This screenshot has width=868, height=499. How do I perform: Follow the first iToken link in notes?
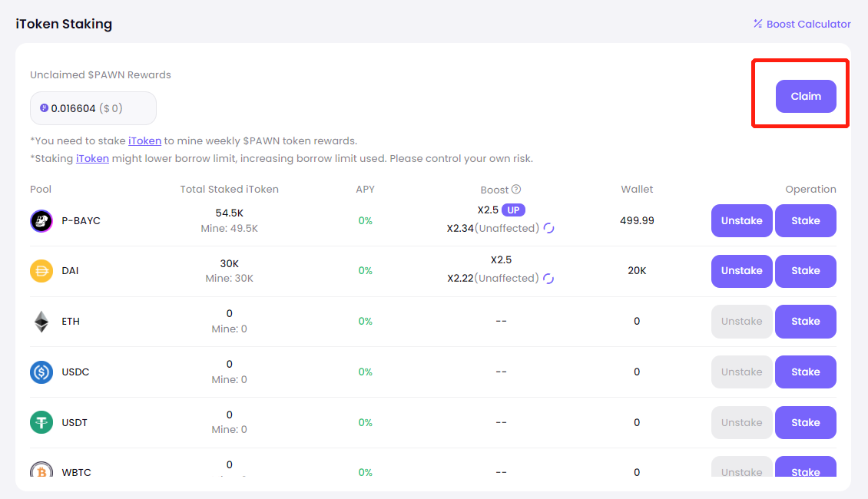144,140
